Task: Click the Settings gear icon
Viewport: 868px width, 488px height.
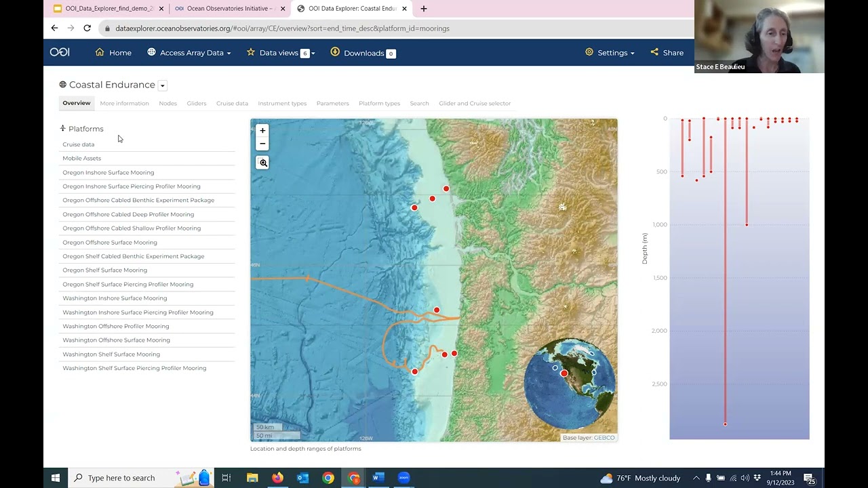Action: [589, 52]
